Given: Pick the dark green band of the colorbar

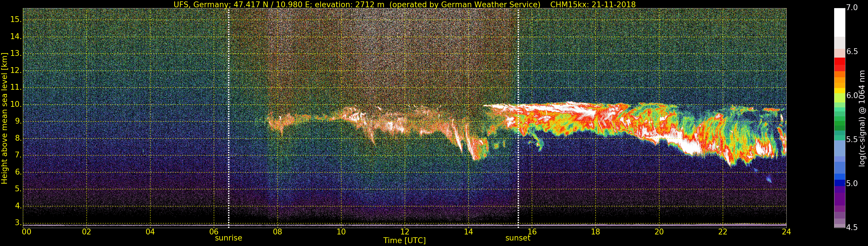Looking at the screenshot, I should (839, 128).
